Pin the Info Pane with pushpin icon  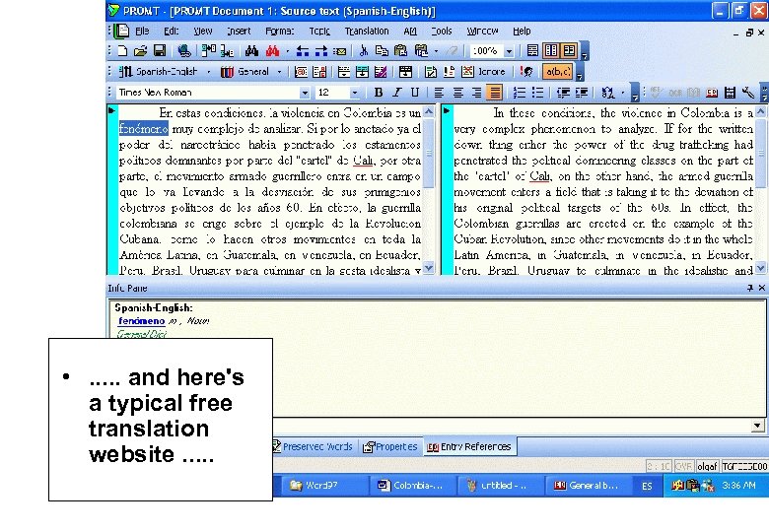pyautogui.click(x=750, y=288)
